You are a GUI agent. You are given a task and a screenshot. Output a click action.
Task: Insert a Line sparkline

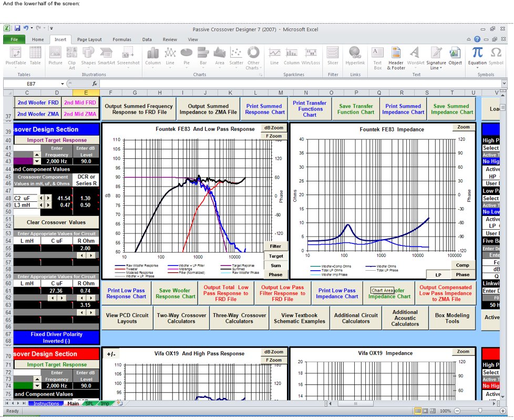coord(274,56)
